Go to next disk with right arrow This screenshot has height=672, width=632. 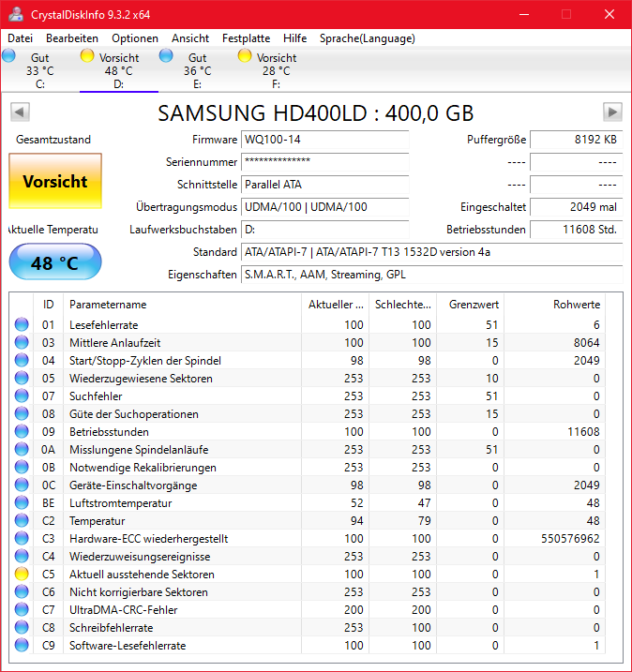[x=612, y=112]
